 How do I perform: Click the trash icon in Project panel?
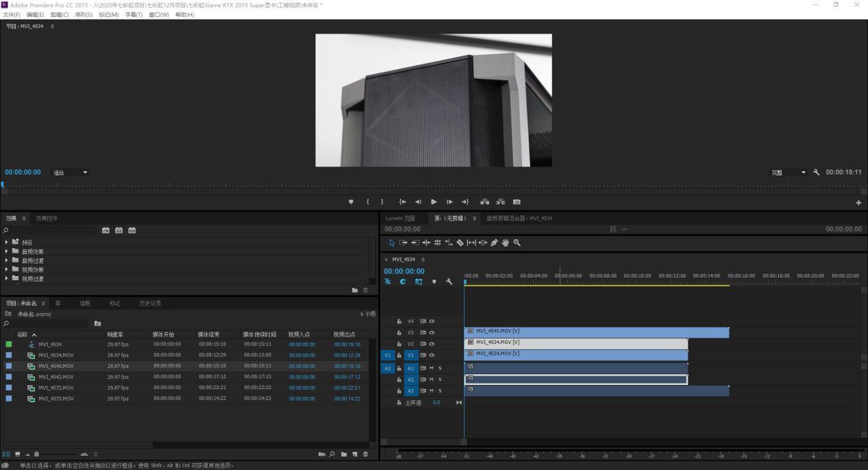pyautogui.click(x=365, y=454)
